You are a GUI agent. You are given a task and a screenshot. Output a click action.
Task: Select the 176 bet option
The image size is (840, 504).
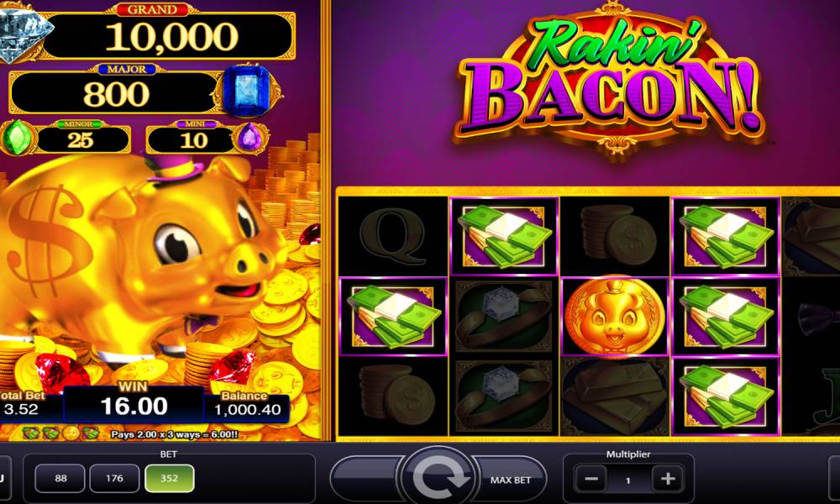[114, 478]
